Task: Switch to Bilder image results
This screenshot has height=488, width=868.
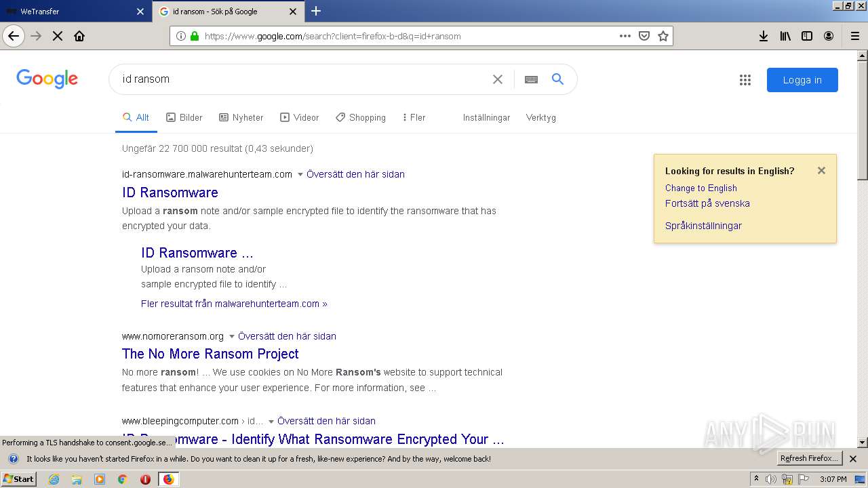Action: click(x=184, y=117)
